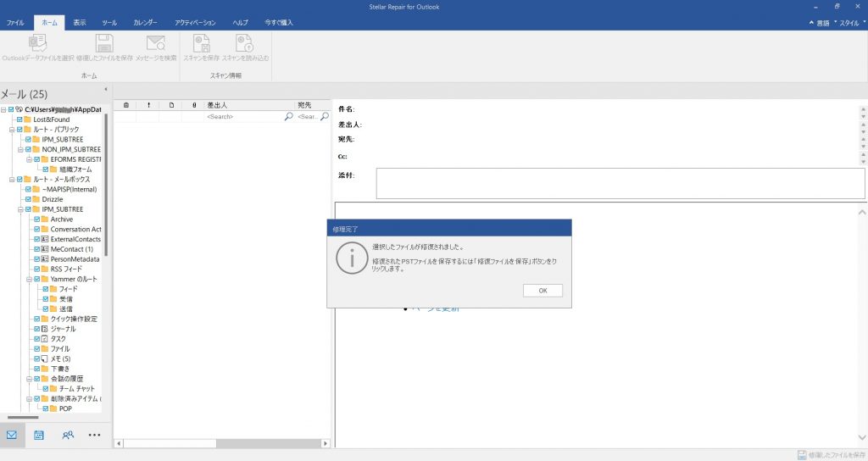The image size is (868, 461).
Task: Sort messages by 差出人 column header
Action: pyautogui.click(x=249, y=105)
